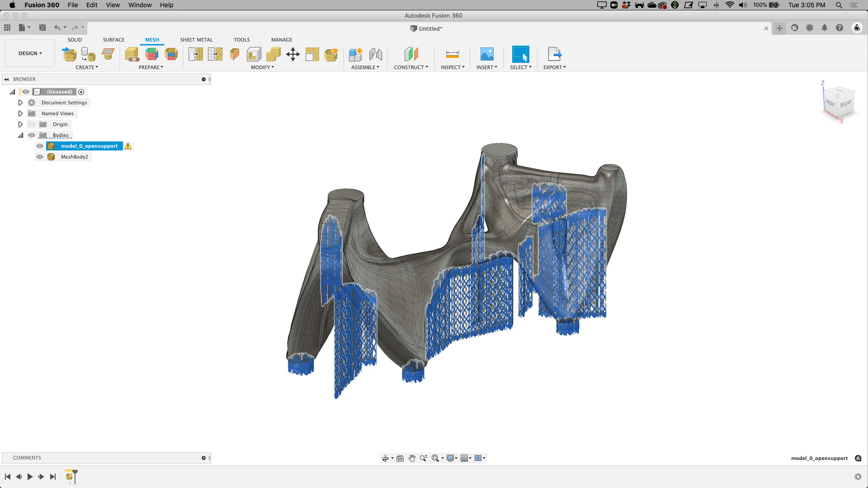Click the Measure ruler icon
This screenshot has height=488, width=868.
pyautogui.click(x=452, y=54)
